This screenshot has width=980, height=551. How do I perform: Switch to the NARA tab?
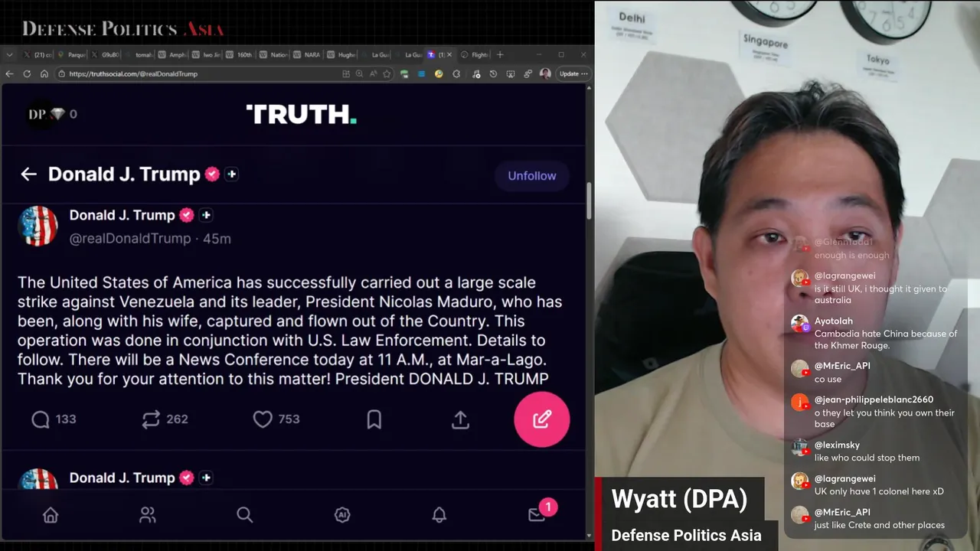pos(306,55)
